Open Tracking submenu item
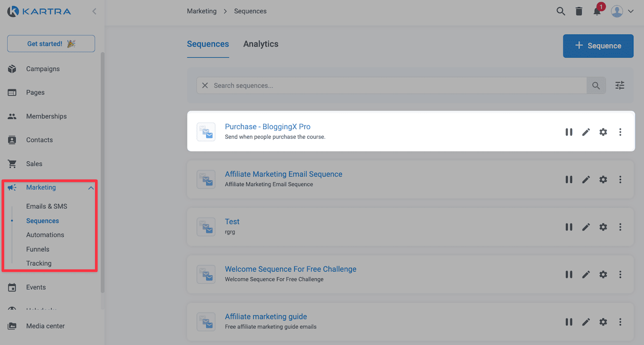Viewport: 644px width, 345px height. pos(39,264)
